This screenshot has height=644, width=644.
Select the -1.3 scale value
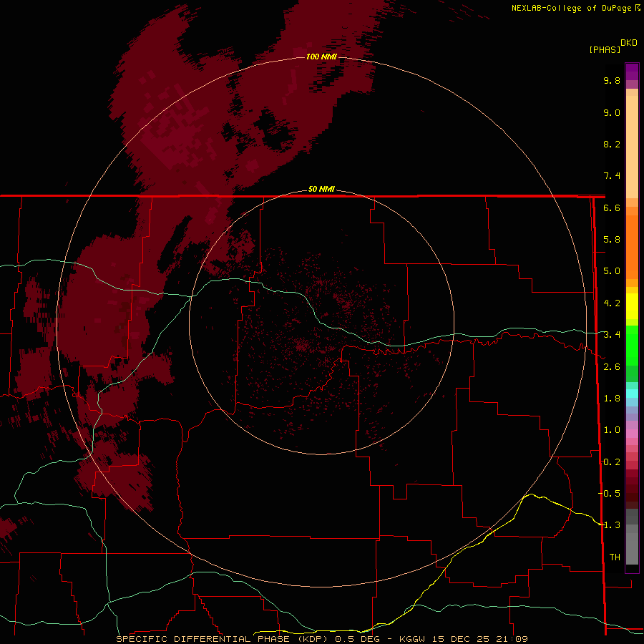[x=609, y=525]
